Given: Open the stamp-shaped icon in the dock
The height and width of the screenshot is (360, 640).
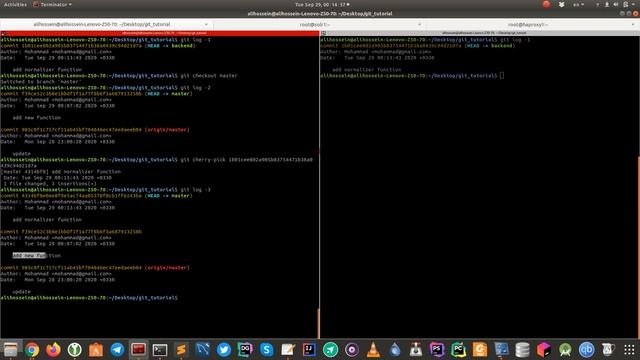Looking at the screenshot, I should point(416,350).
